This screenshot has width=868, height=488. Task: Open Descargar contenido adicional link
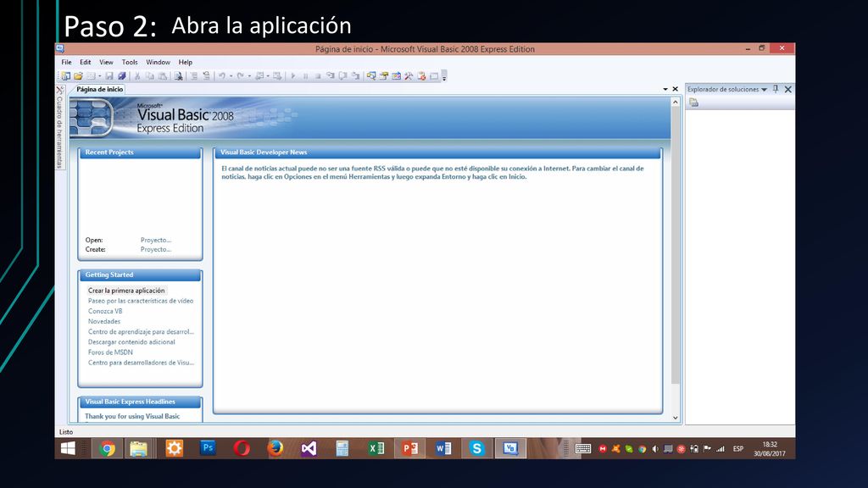[x=131, y=342]
